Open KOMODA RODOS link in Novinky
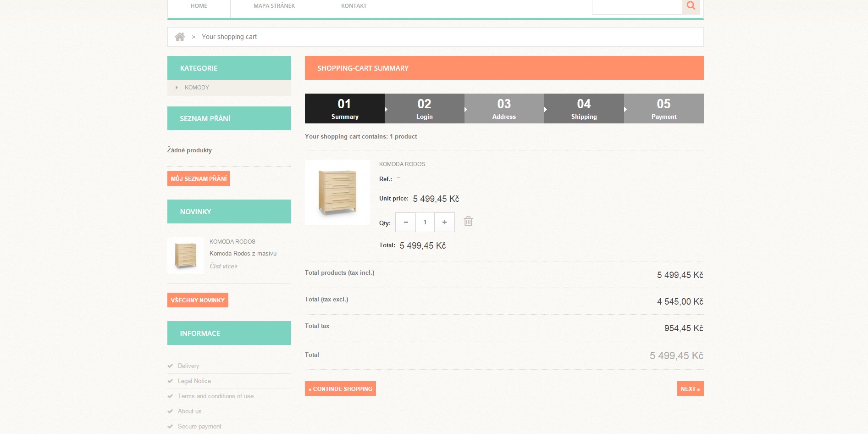The height and width of the screenshot is (434, 868). pyautogui.click(x=232, y=242)
